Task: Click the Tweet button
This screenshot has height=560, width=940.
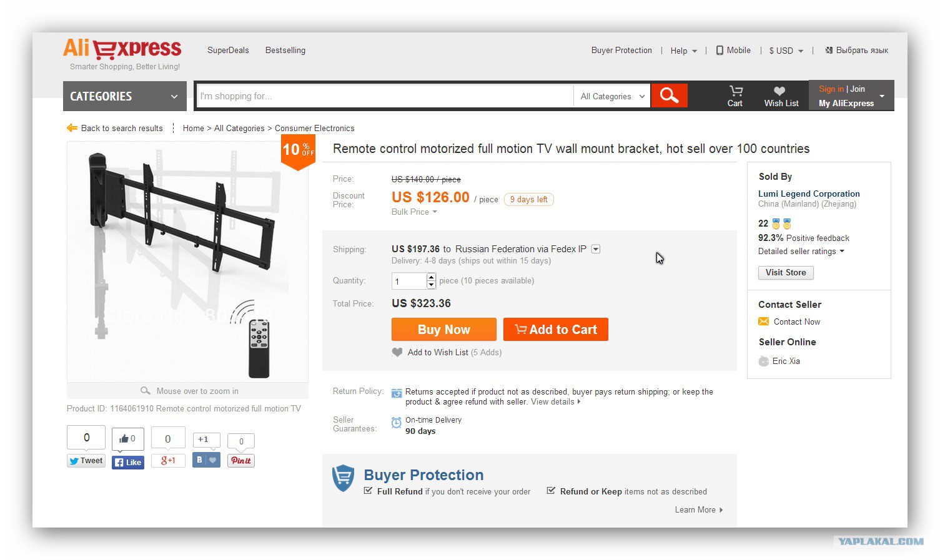Action: point(86,461)
